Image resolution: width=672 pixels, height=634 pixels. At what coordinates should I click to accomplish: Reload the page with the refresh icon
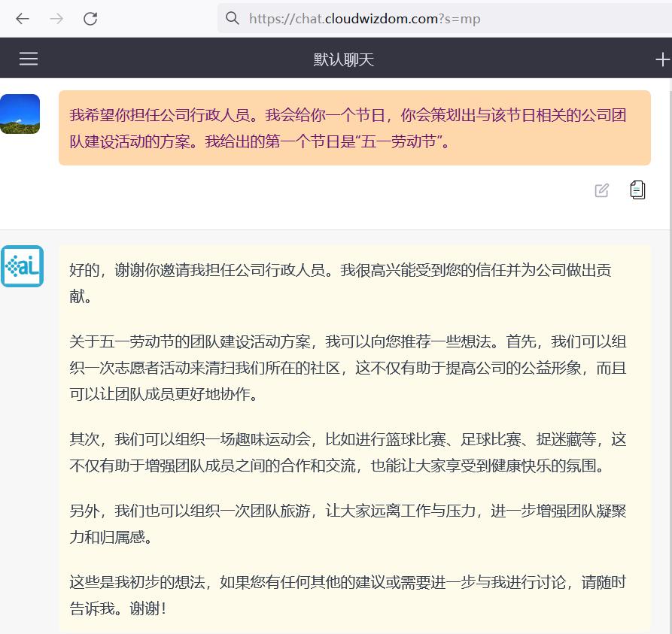pyautogui.click(x=90, y=19)
